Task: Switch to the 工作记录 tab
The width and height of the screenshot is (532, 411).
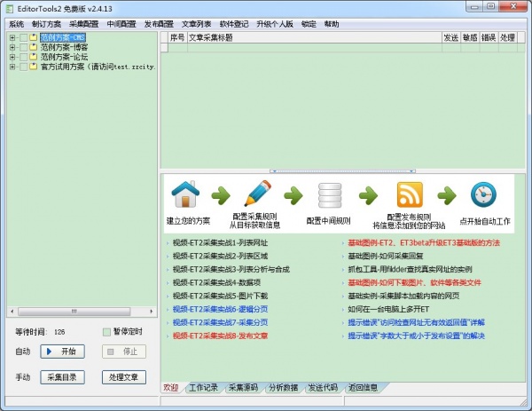Action: pyautogui.click(x=203, y=388)
